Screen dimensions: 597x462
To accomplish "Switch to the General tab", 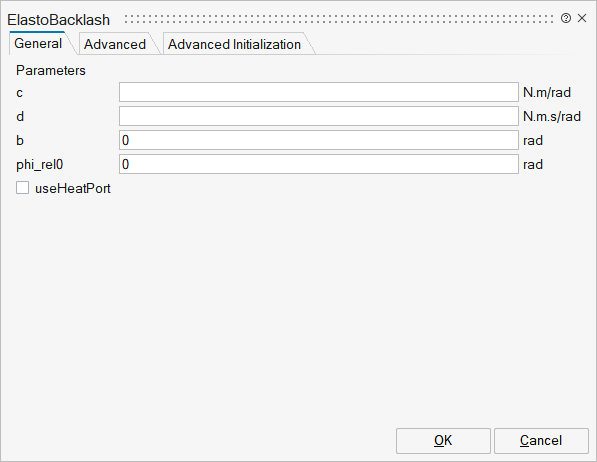I will click(x=38, y=43).
